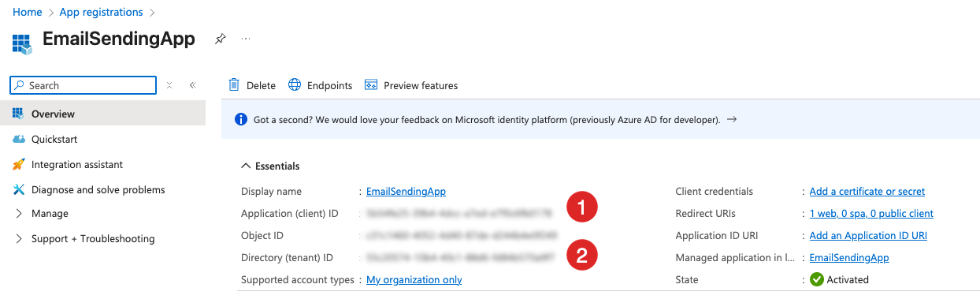
Task: Collapse the Essentials section
Action: point(244,166)
